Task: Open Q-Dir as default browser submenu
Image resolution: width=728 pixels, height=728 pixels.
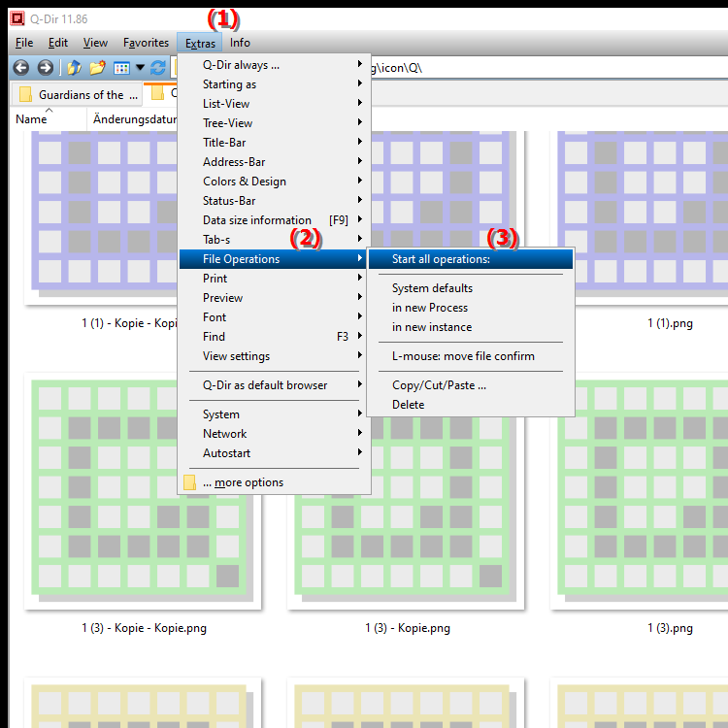Action: (x=275, y=385)
